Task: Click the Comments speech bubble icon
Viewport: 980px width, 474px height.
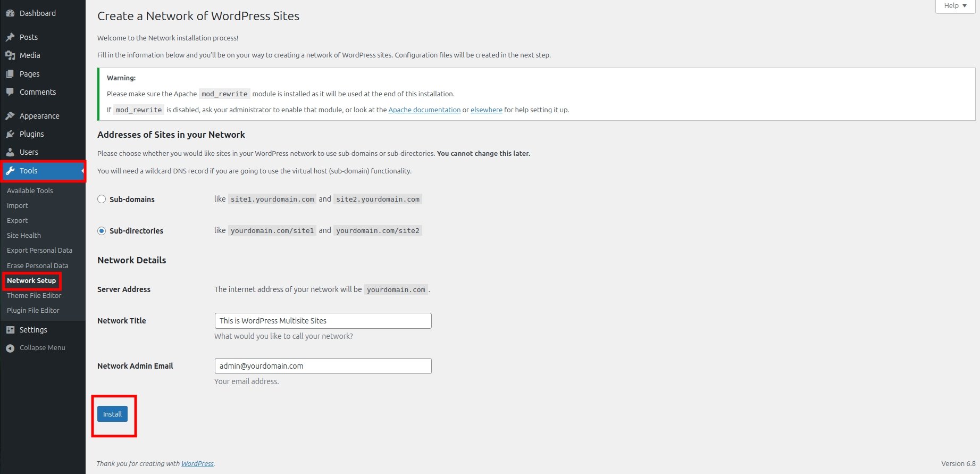Action: [10, 92]
